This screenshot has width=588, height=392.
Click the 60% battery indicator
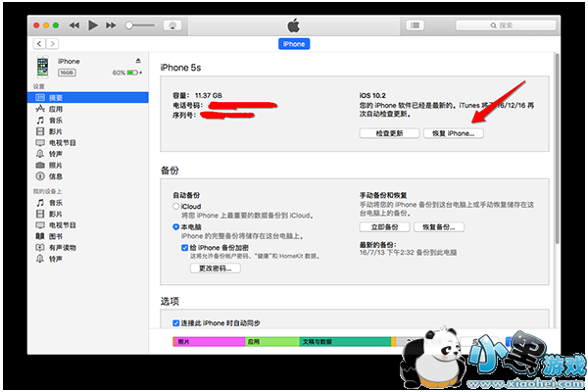127,73
